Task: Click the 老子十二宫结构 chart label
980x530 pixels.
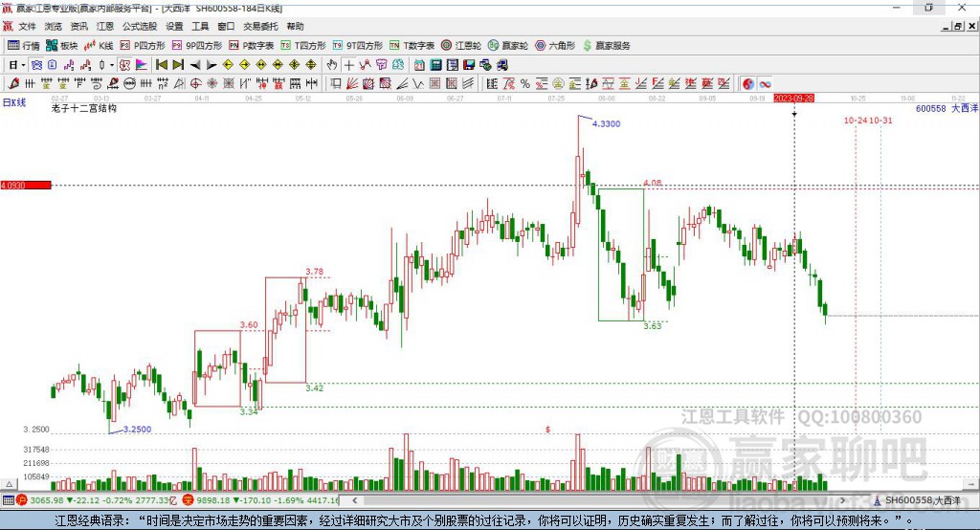Action: point(84,108)
